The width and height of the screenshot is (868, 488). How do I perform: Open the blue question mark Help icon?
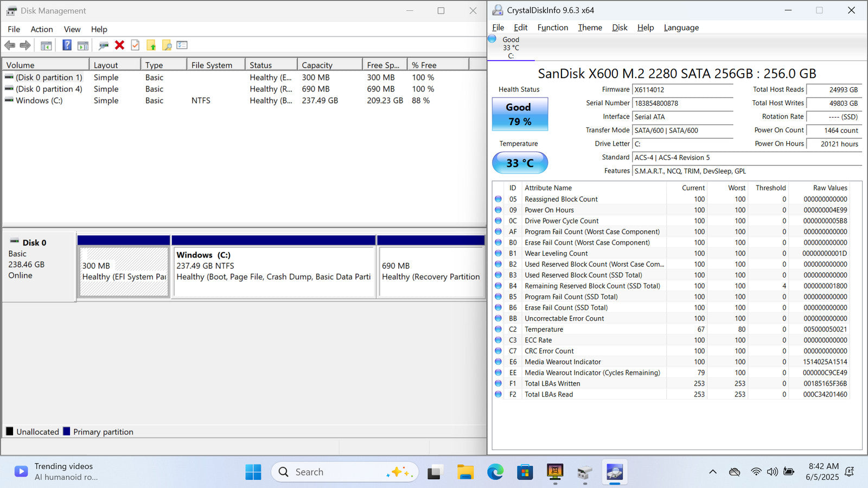[x=67, y=46]
